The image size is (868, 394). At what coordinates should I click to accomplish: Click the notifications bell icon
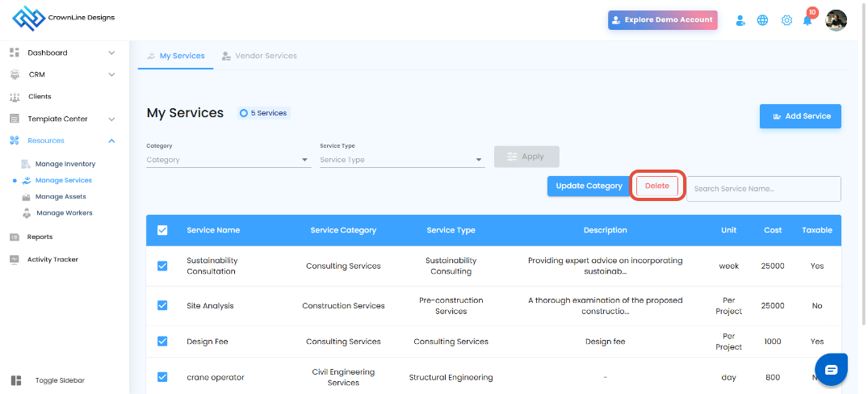[807, 21]
